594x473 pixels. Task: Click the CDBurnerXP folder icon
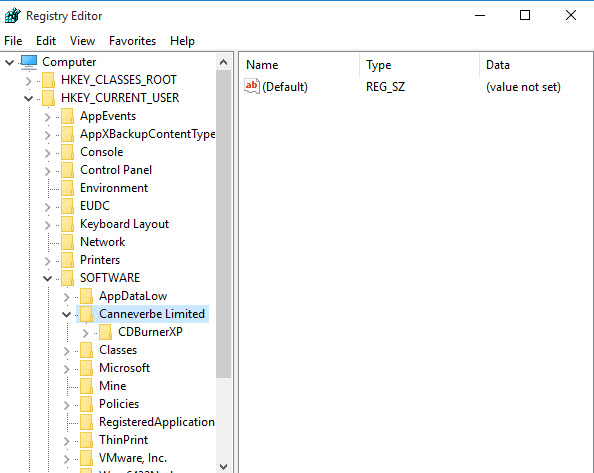tap(105, 332)
